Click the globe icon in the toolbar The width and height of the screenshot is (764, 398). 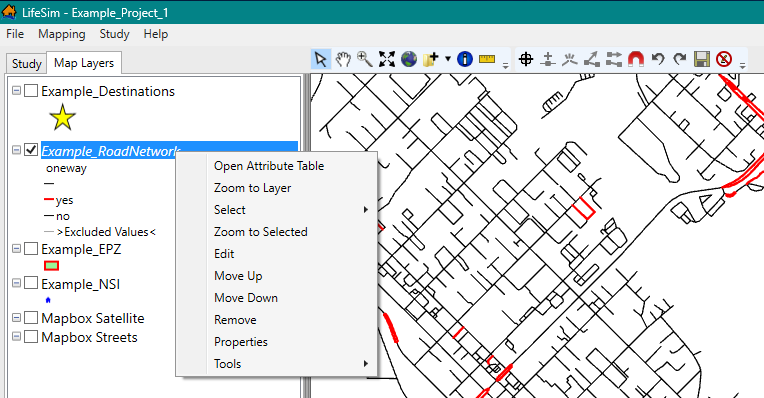(x=409, y=59)
